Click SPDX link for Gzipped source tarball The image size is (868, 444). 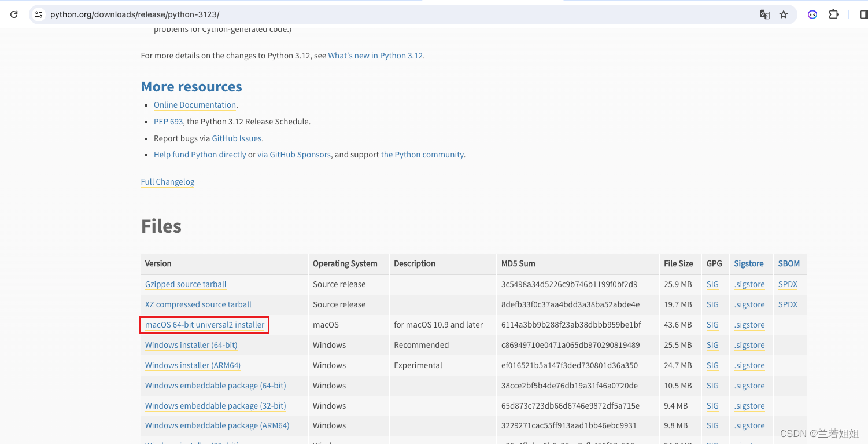coord(788,284)
